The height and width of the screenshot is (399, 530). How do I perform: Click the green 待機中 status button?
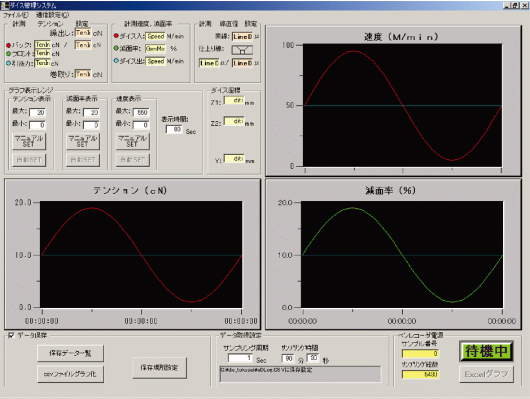pyautogui.click(x=486, y=351)
